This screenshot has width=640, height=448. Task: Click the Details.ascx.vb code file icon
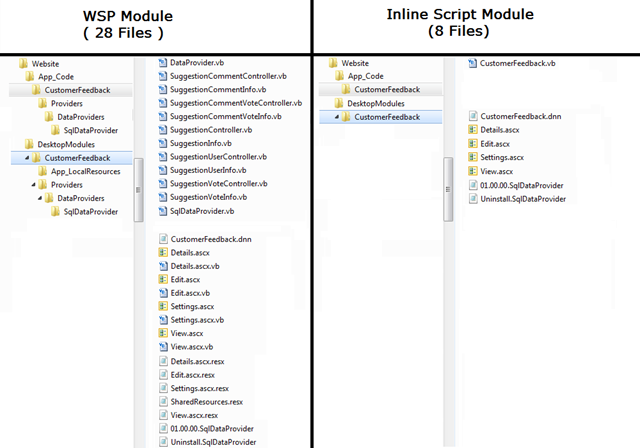point(163,266)
